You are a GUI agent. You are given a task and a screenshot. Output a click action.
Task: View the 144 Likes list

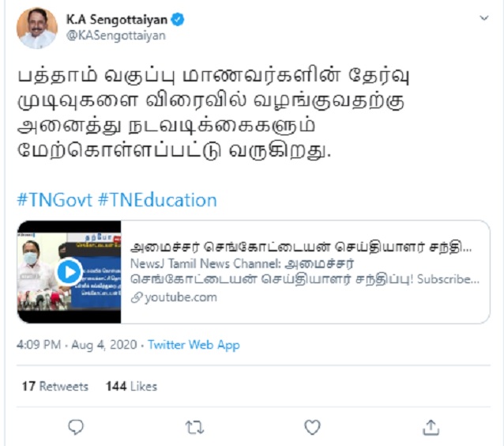pos(131,386)
